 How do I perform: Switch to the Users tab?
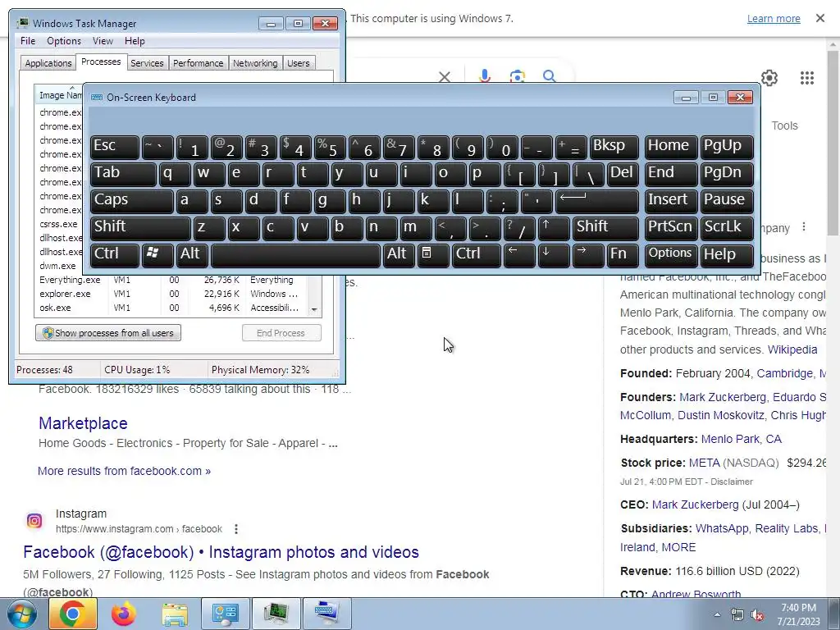pyautogui.click(x=298, y=63)
